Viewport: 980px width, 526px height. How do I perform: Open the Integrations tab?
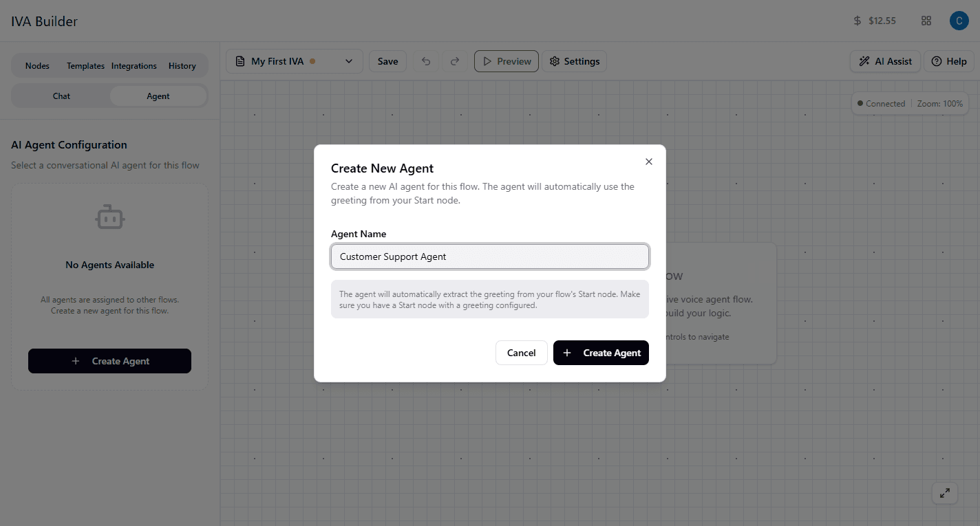(x=134, y=65)
